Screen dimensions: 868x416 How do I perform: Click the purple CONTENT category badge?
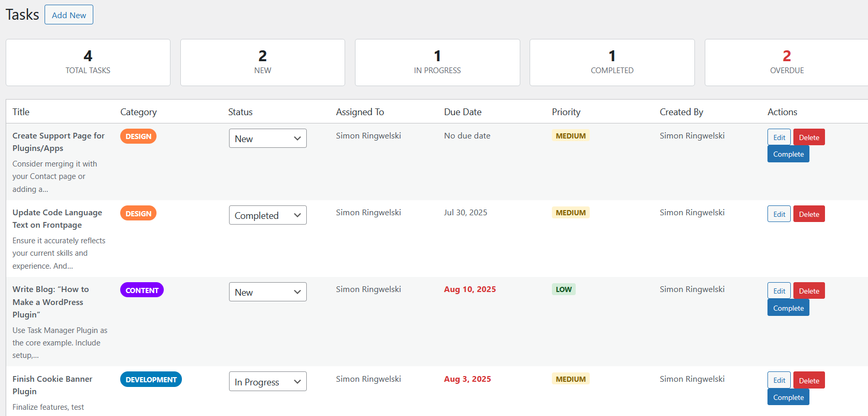click(x=141, y=290)
